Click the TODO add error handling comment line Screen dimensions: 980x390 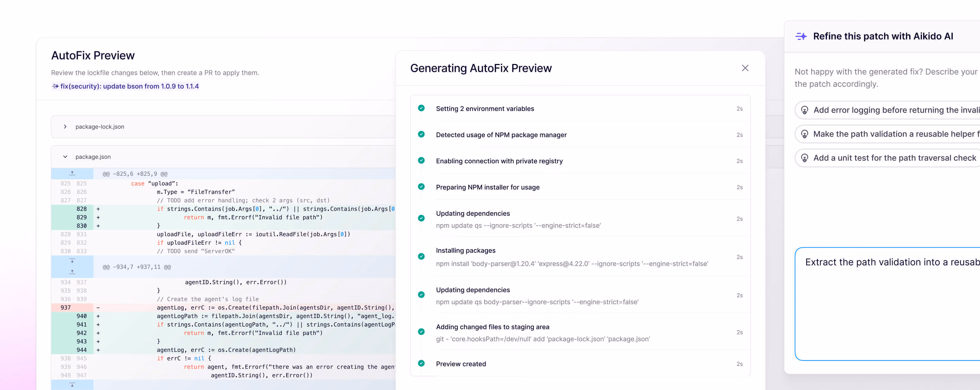coord(243,200)
